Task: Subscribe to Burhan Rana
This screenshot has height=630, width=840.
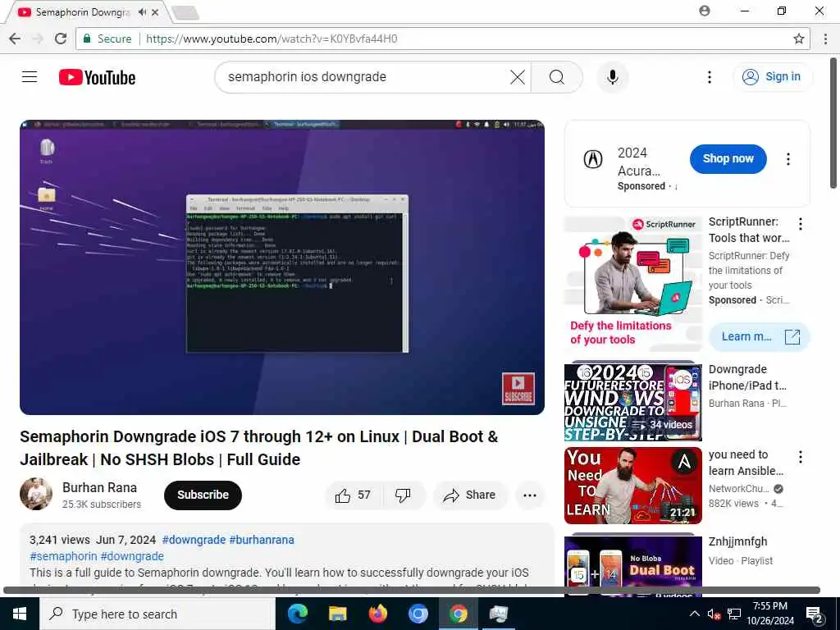Action: point(203,495)
